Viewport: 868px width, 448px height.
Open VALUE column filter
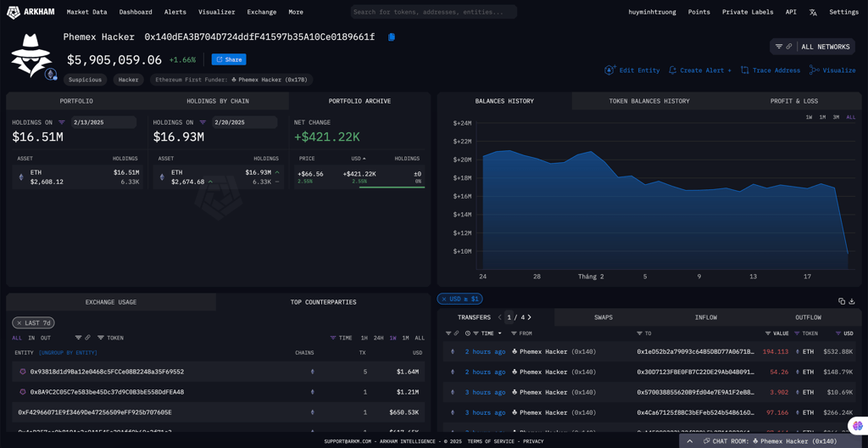(x=768, y=333)
